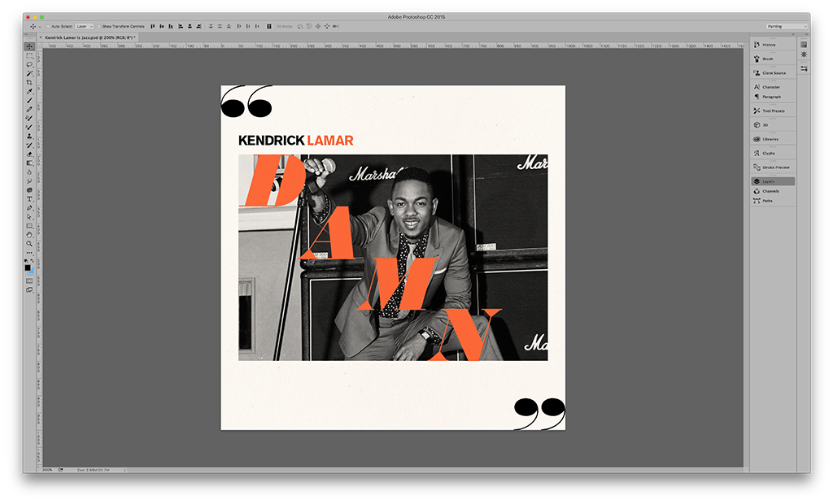The width and height of the screenshot is (833, 504).
Task: Change the screen mode icon
Action: click(x=29, y=290)
